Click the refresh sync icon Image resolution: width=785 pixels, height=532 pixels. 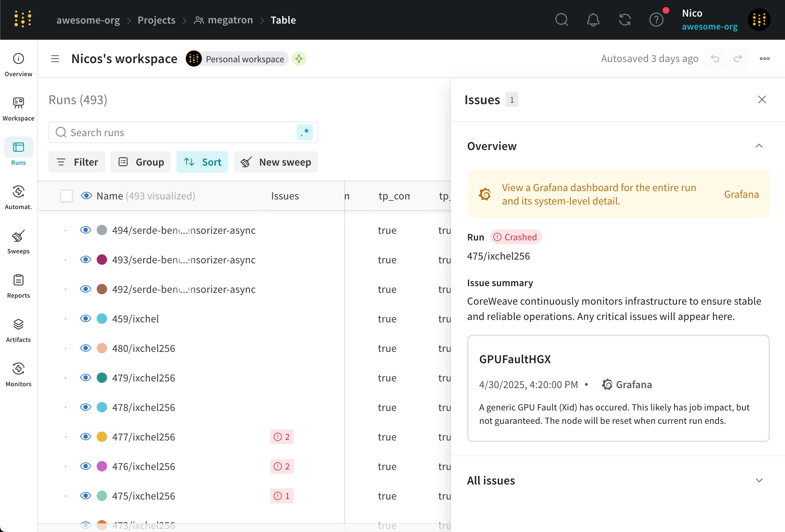point(624,20)
